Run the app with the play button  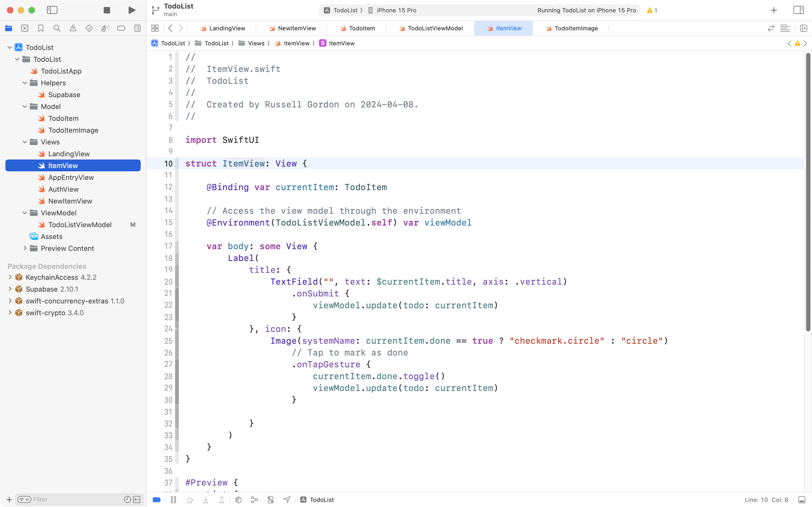pos(131,10)
